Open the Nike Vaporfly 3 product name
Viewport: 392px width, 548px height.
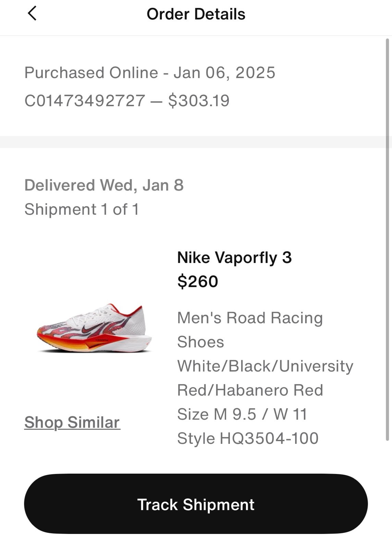point(234,258)
